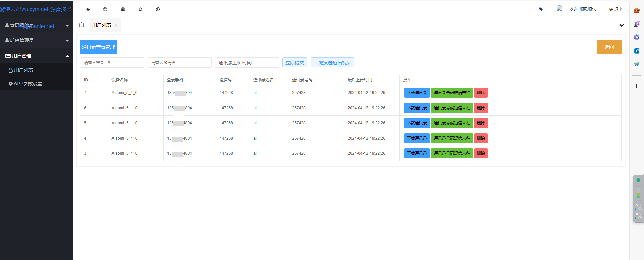Click the globe icon in top toolbar

tap(158, 9)
